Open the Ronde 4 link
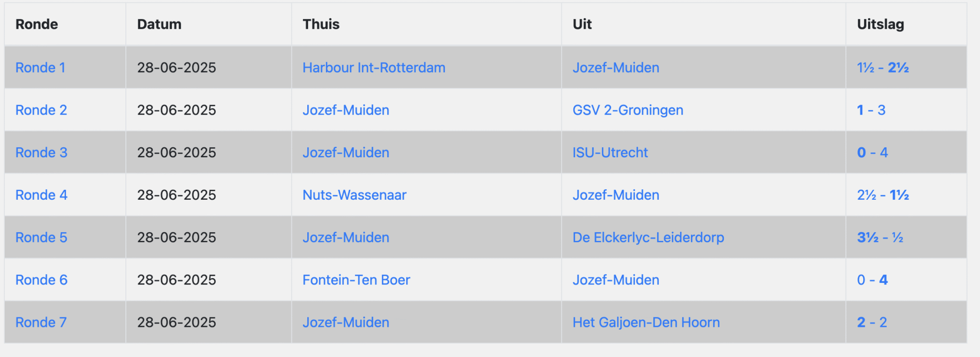Image resolution: width=980 pixels, height=357 pixels. tap(41, 195)
